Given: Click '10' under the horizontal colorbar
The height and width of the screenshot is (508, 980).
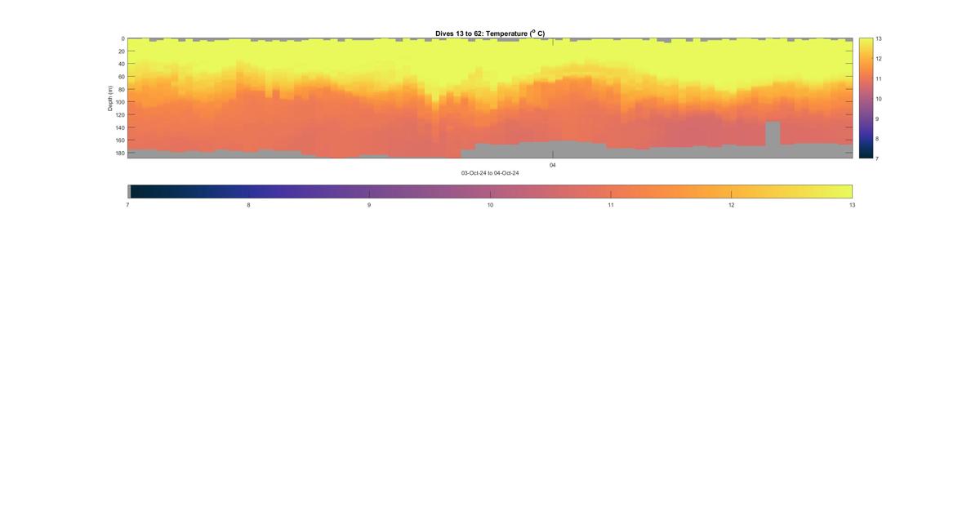Looking at the screenshot, I should pos(490,205).
